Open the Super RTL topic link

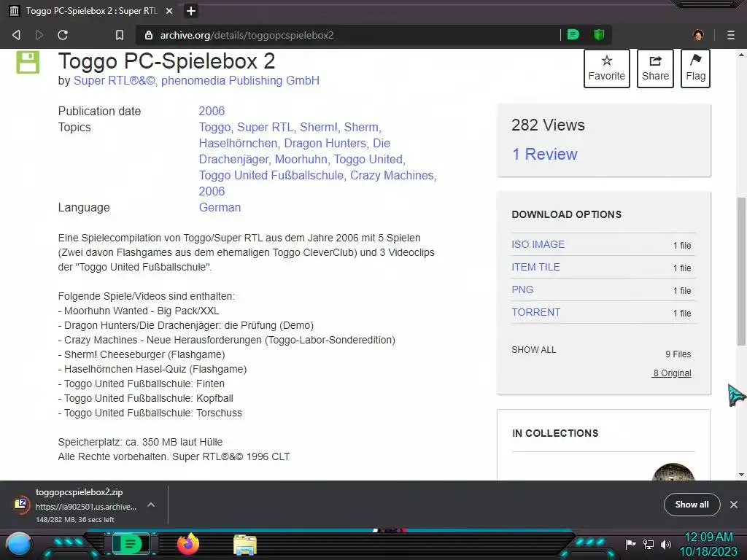click(266, 127)
